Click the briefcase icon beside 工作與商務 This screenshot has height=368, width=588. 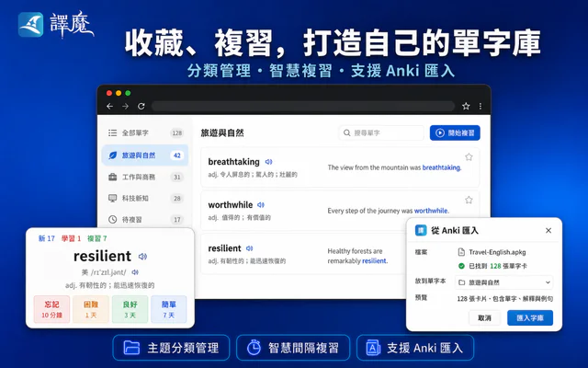click(112, 177)
